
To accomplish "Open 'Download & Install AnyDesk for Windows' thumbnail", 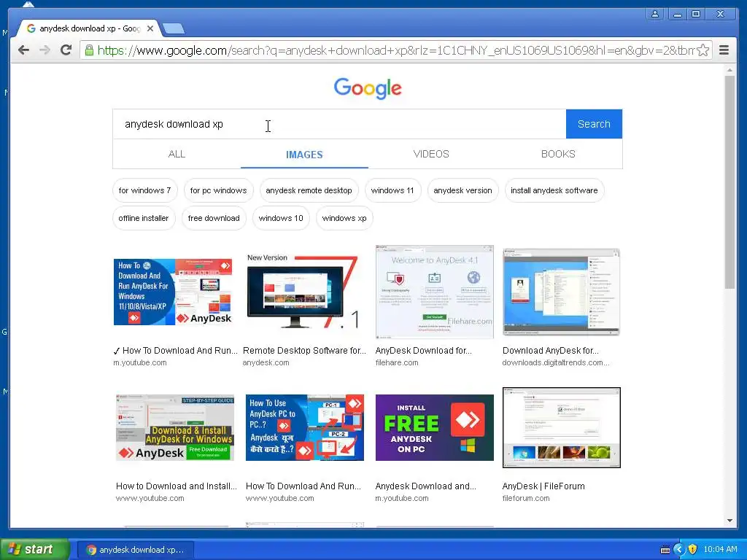I will [175, 427].
